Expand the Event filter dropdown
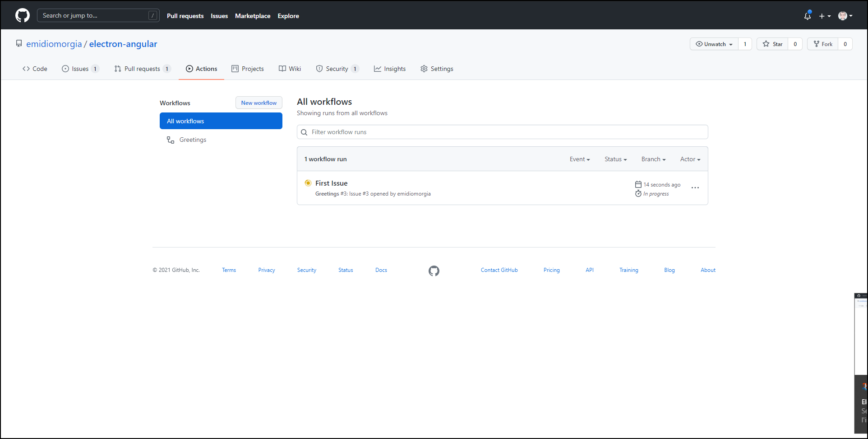Screen dimensions: 868x439 [579, 159]
